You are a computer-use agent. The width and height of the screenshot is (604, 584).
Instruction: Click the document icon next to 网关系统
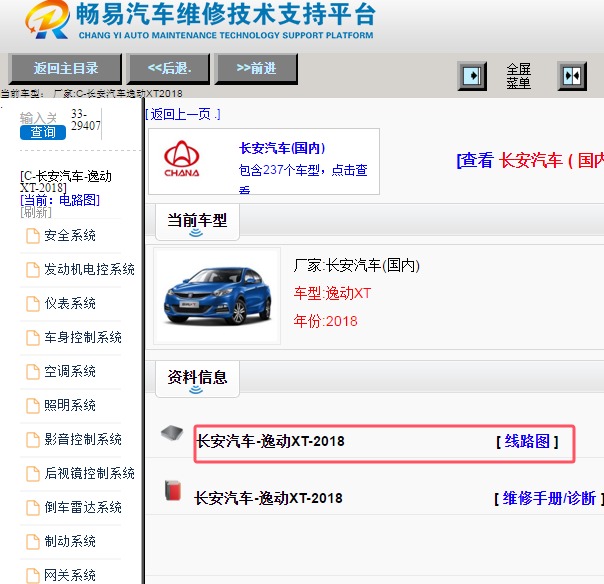pyautogui.click(x=33, y=576)
